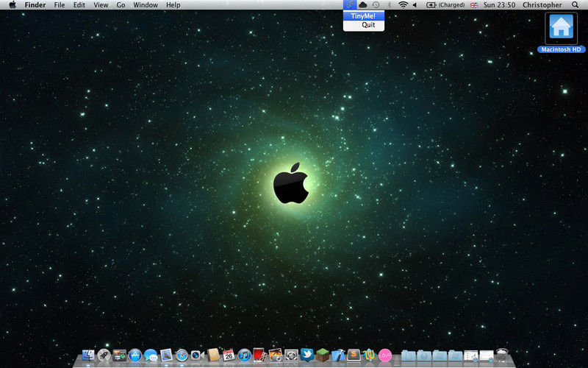Screen dimensions: 588x368
Task: Click the Sun 23:50 clock
Action: [499, 5]
